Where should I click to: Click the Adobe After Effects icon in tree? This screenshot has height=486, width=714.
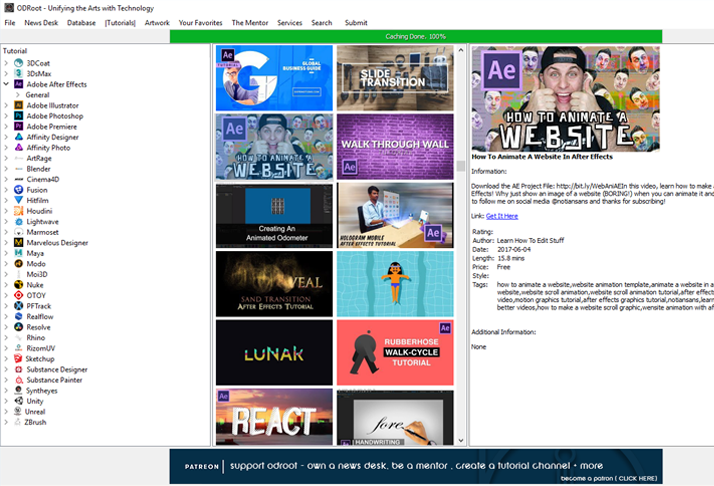tap(18, 85)
